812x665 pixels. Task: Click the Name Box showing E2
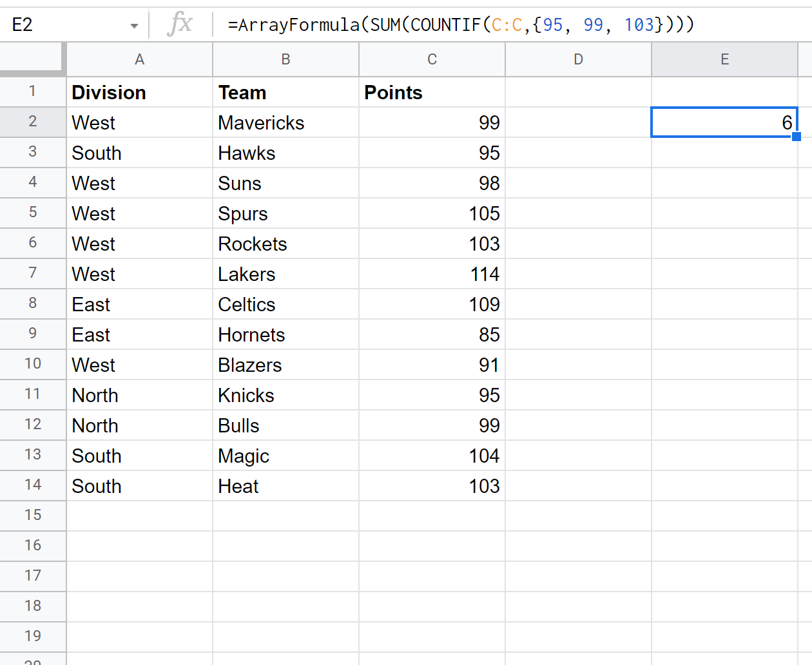(x=64, y=25)
